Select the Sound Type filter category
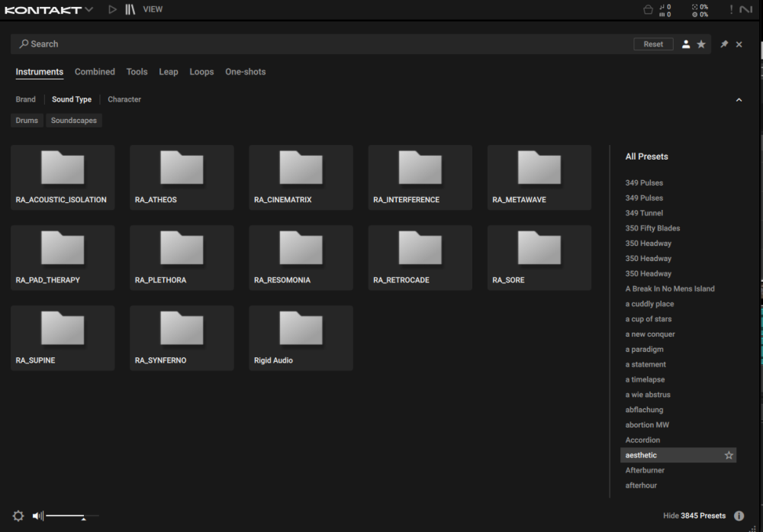The width and height of the screenshot is (763, 532). (72, 99)
